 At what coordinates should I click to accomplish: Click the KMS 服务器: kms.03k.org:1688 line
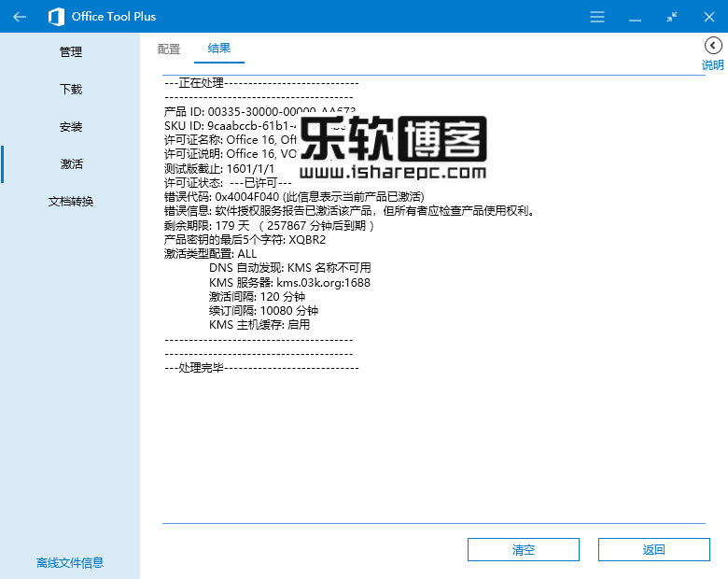pos(289,283)
